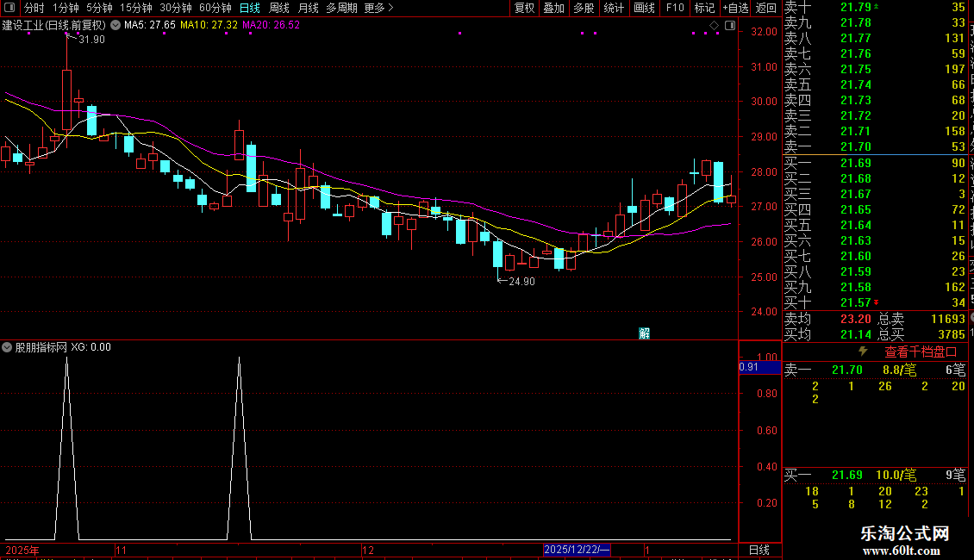This screenshot has height=560, width=974.
Task: Switch to 分时 intraday view
Action: pos(34,8)
